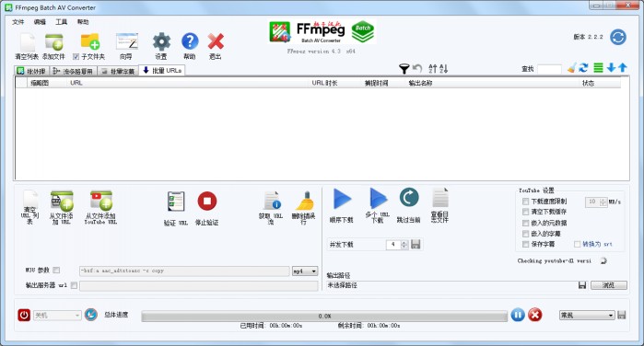Click the add subfolder yellow folder icon
This screenshot has width=644, height=346.
tap(90, 41)
